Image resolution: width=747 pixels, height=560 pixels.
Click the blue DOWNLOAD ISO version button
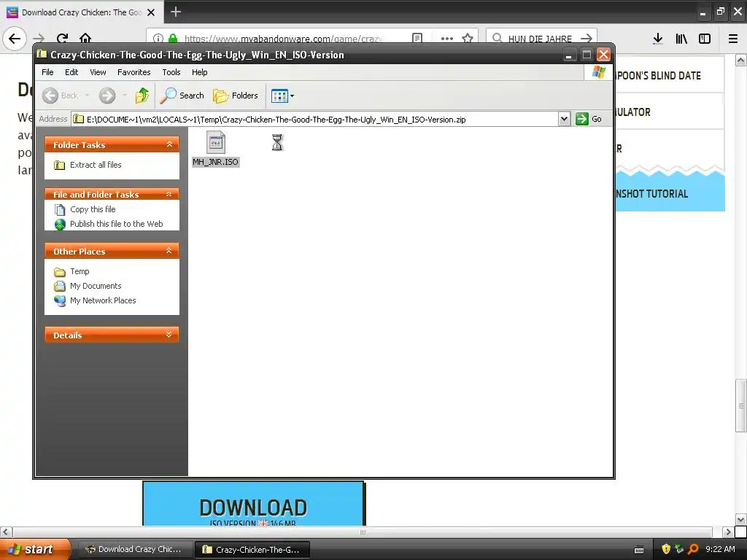click(x=253, y=504)
